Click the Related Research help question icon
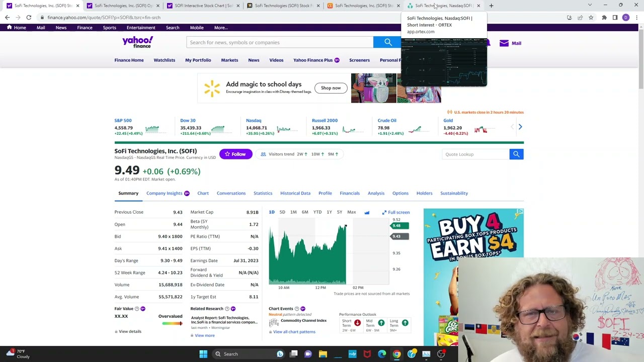 pos(227,309)
